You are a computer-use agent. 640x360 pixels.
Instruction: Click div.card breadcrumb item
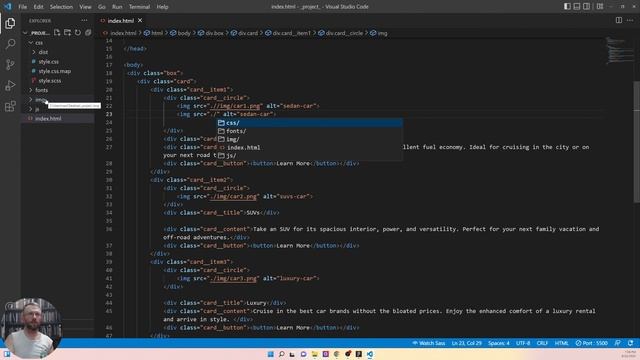(x=244, y=33)
